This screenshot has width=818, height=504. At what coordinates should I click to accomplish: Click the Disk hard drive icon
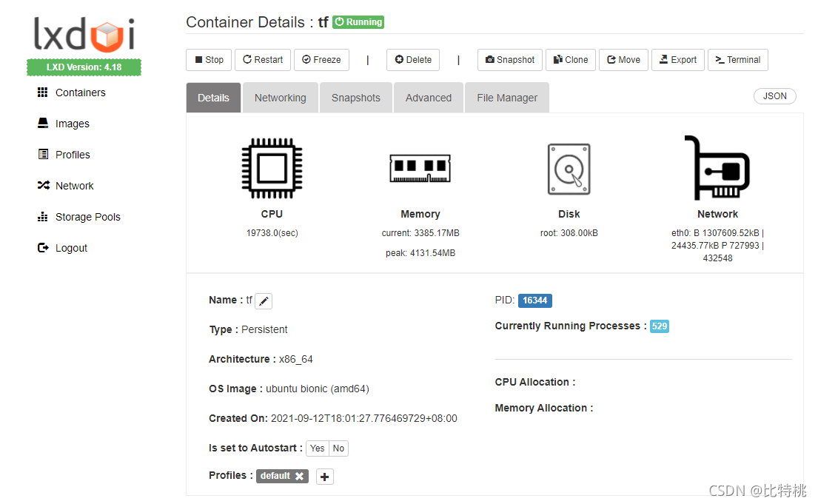coord(569,169)
